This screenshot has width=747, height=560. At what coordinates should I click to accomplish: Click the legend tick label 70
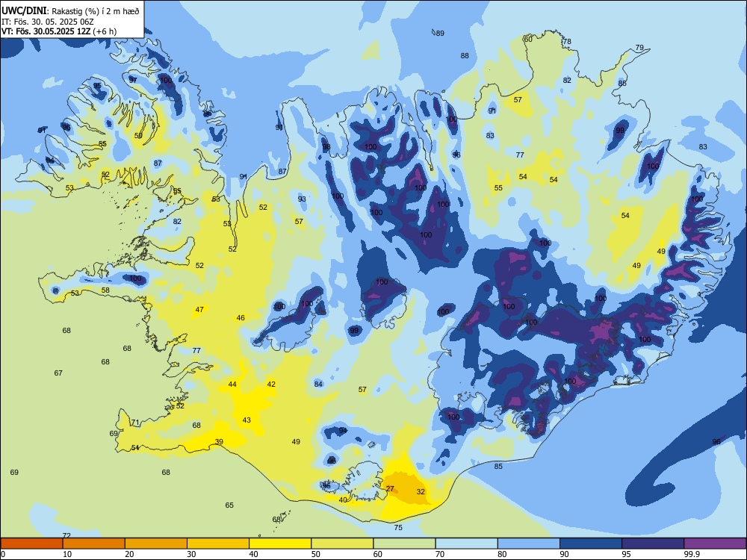click(440, 554)
